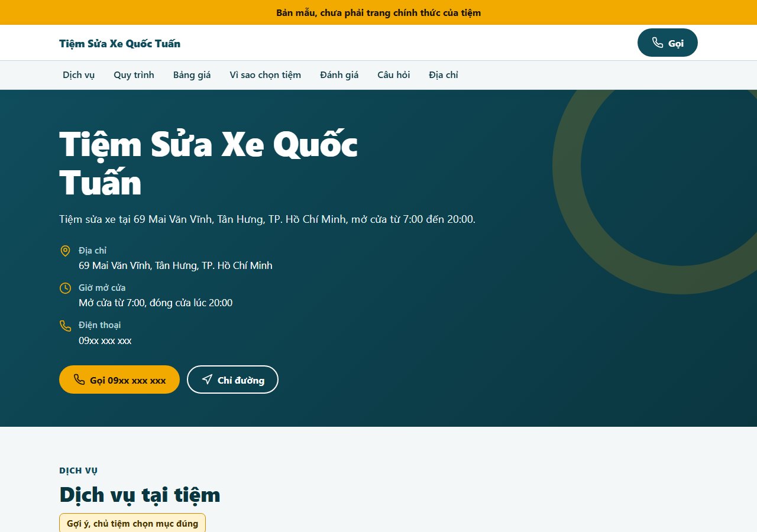Click the text Mở cửa từ 7:00, đóng cửa lúc 20:00
This screenshot has height=532, width=757.
click(156, 303)
